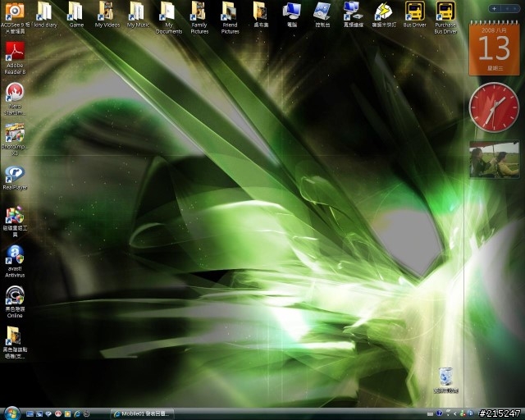This screenshot has height=420, width=525.
Task: Launch Nero StartSmart from the desktop
Action: [14, 94]
